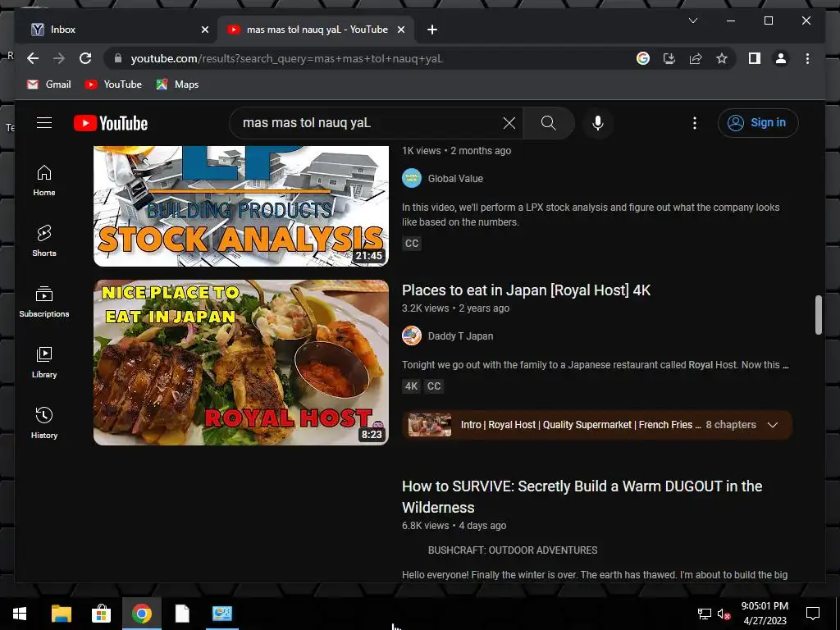840x630 pixels.
Task: Clear the search box with the X icon
Action: tap(509, 123)
